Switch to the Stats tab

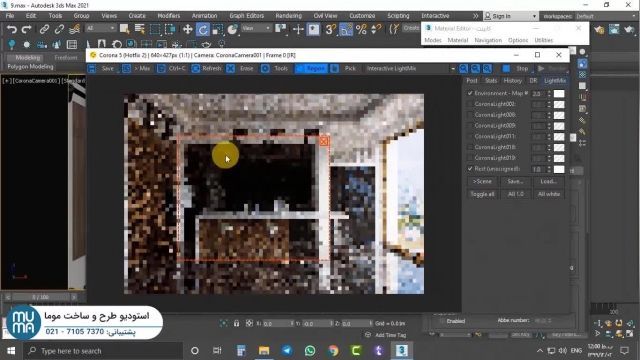point(491,81)
